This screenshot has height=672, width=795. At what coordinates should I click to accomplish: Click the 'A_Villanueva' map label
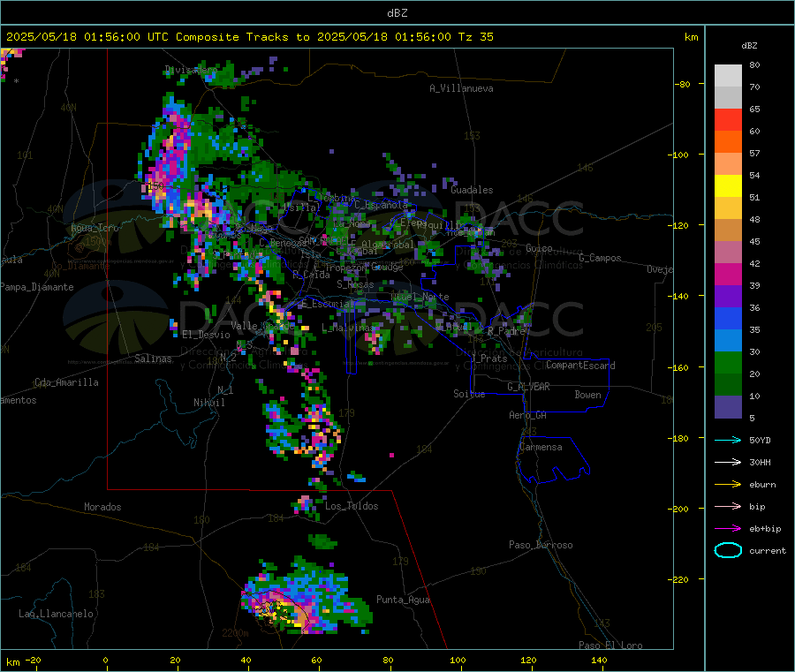pos(461,88)
